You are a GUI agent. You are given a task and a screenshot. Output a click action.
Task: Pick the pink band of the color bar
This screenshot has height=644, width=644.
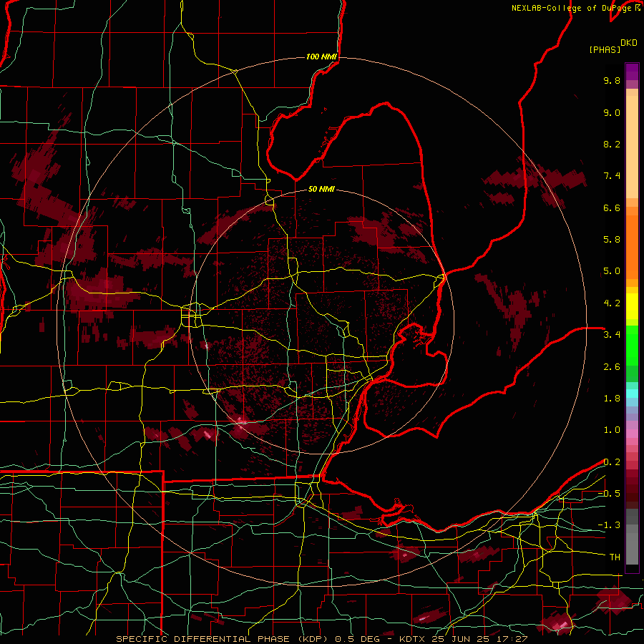tap(632, 434)
